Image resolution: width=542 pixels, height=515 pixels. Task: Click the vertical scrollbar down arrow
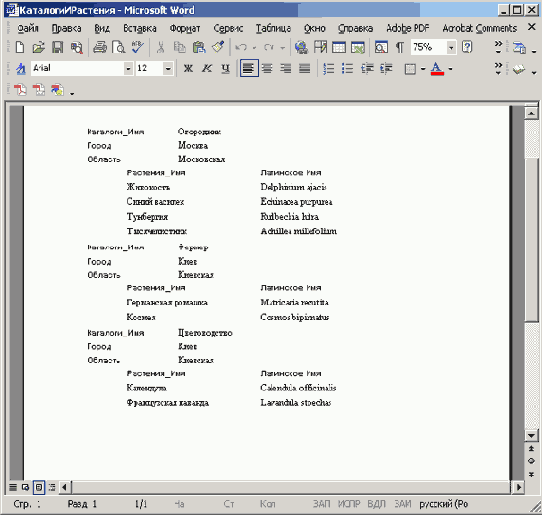click(532, 436)
